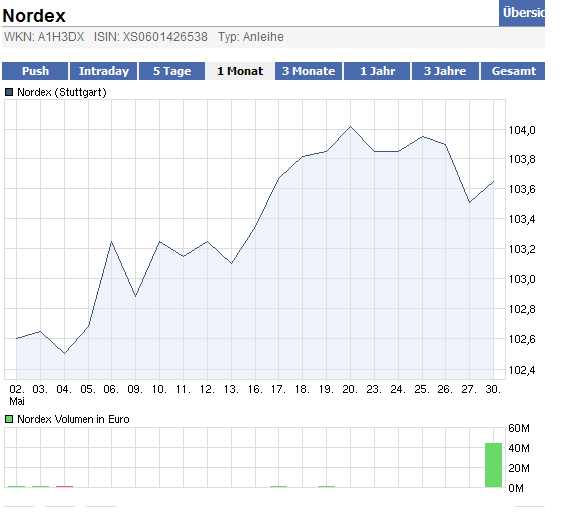
Task: Click the Nordex heading title
Action: coord(34,16)
